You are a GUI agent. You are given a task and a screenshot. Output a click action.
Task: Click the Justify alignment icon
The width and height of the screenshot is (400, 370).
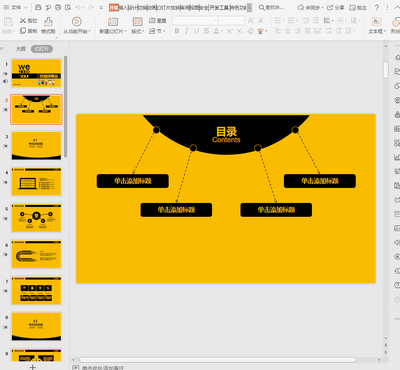(307, 31)
